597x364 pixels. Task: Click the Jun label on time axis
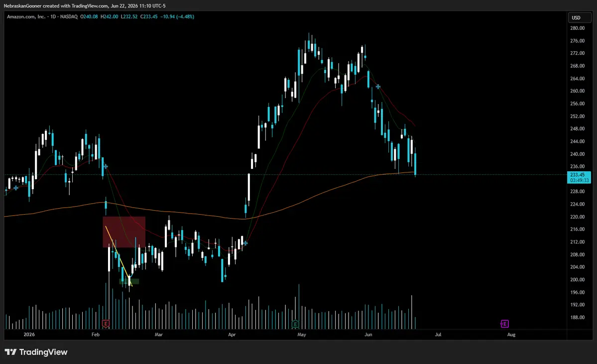[368, 335]
